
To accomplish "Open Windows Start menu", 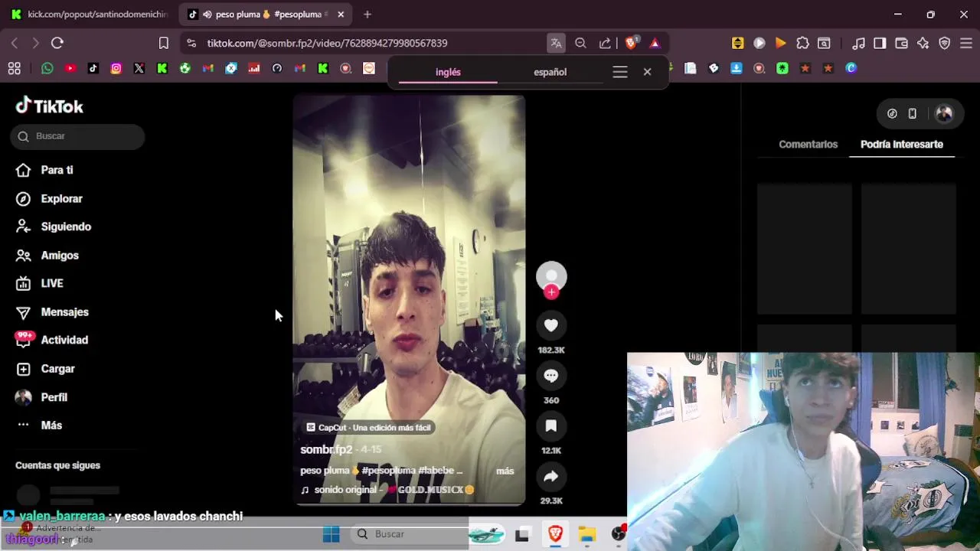I will tap(332, 533).
